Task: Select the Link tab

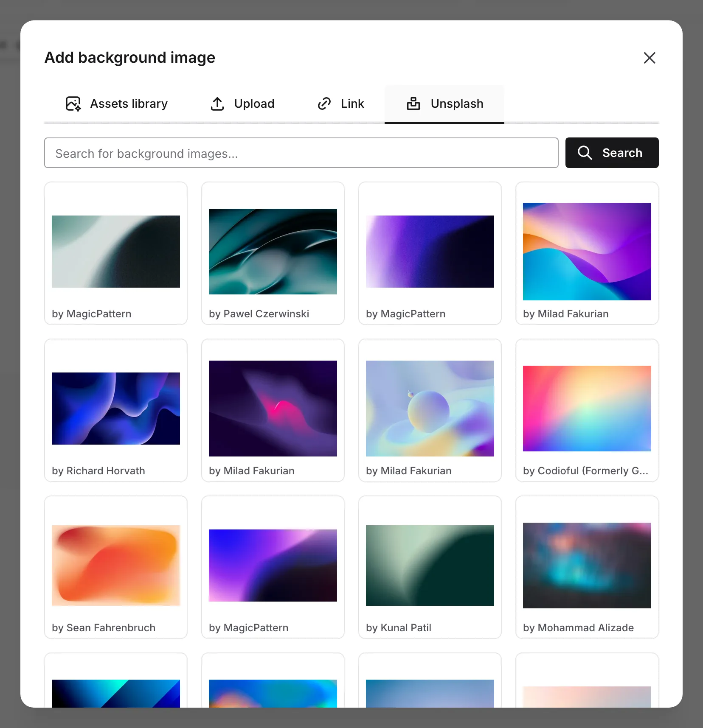Action: [340, 104]
